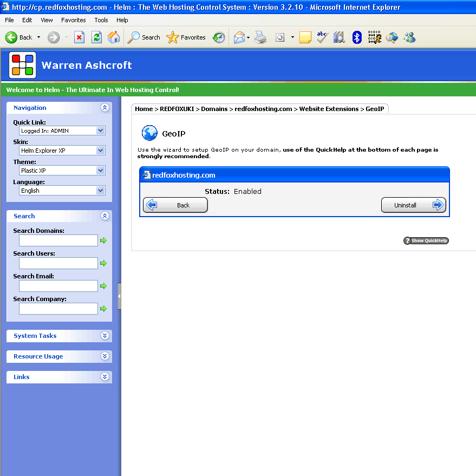The height and width of the screenshot is (476, 476).
Task: Run Search Email with the green arrow
Action: point(103,286)
